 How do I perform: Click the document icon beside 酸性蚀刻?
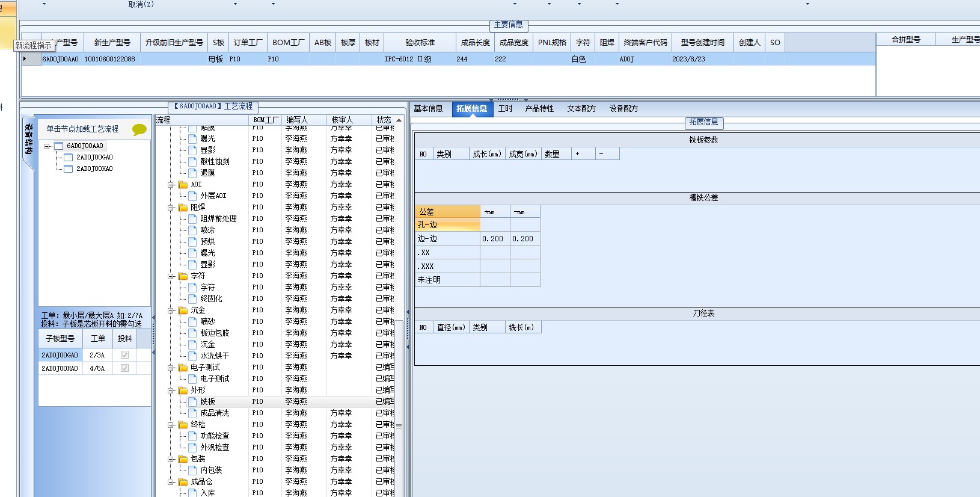coord(192,162)
